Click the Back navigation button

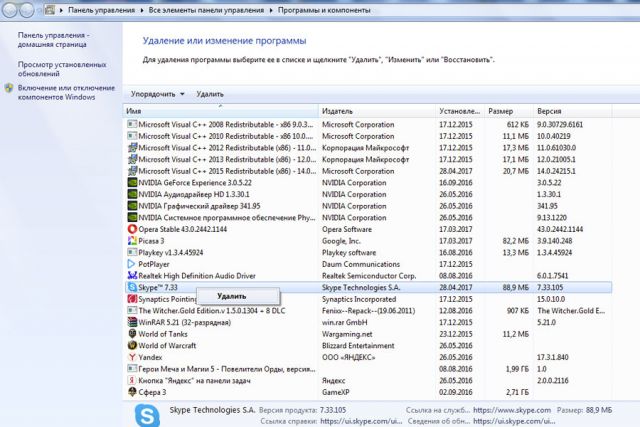[10, 10]
